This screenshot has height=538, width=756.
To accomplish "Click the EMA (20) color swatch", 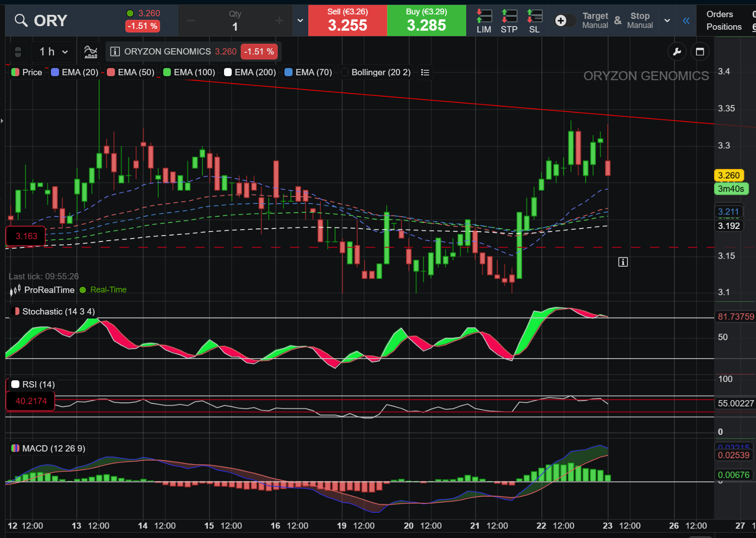I will (x=55, y=72).
